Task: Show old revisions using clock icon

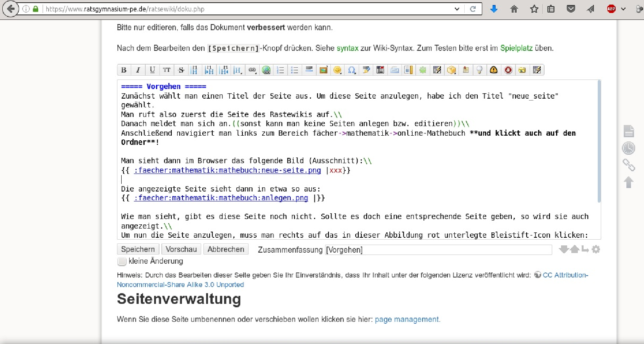Action: [x=628, y=148]
